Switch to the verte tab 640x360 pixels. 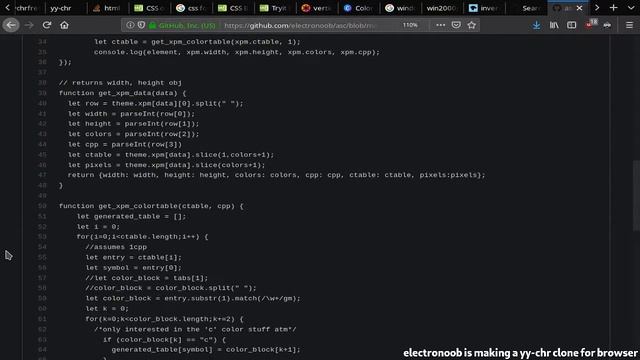(317, 8)
